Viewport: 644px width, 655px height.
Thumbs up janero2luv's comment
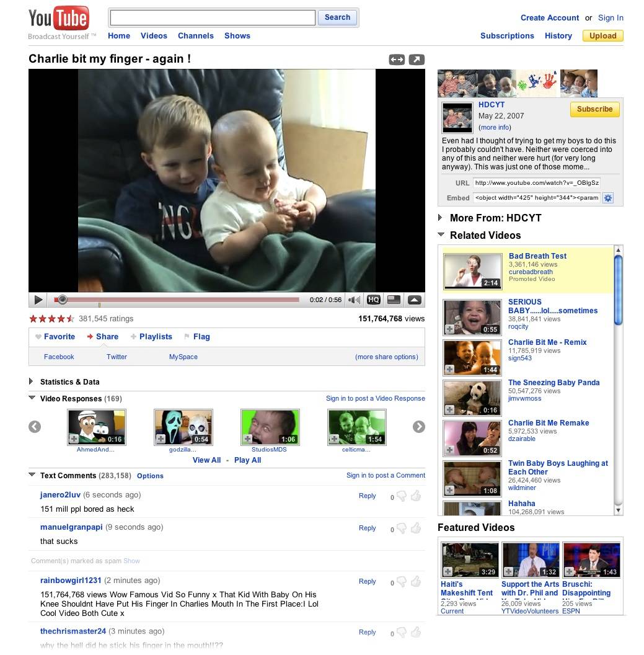416,496
